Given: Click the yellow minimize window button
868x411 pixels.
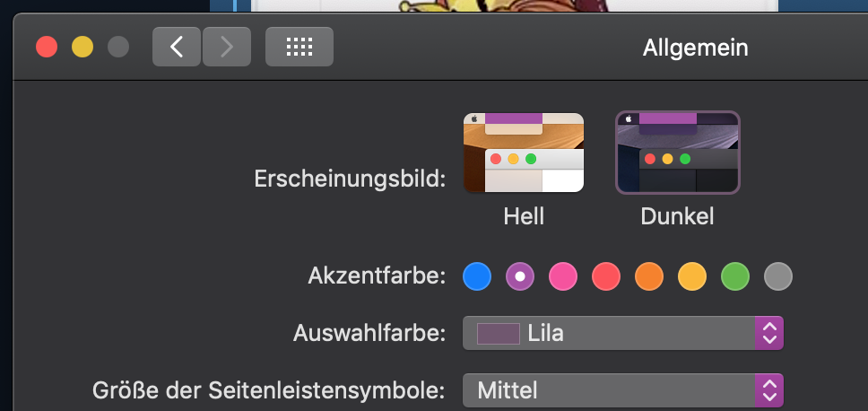Looking at the screenshot, I should point(82,47).
